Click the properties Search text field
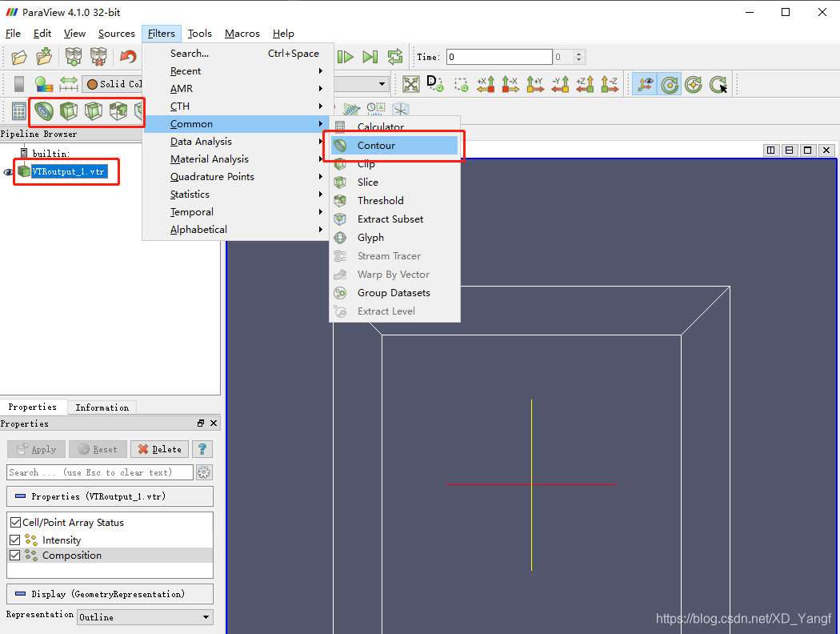The image size is (840, 634). 100,472
